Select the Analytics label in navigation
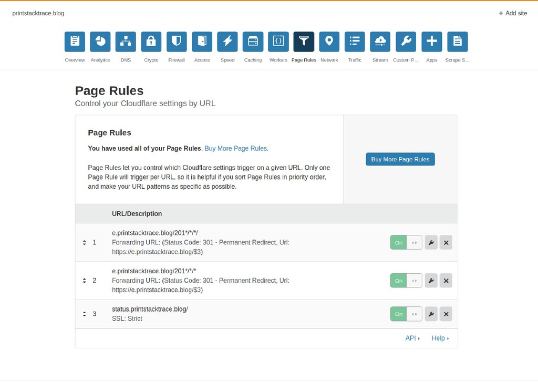Image resolution: width=538 pixels, height=392 pixels. (100, 60)
